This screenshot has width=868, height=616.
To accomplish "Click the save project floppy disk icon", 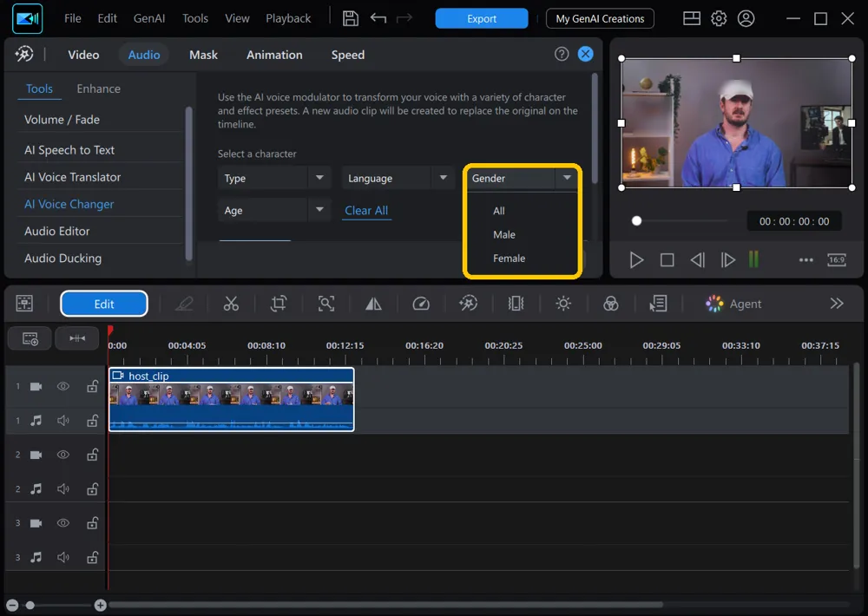I will [x=350, y=18].
